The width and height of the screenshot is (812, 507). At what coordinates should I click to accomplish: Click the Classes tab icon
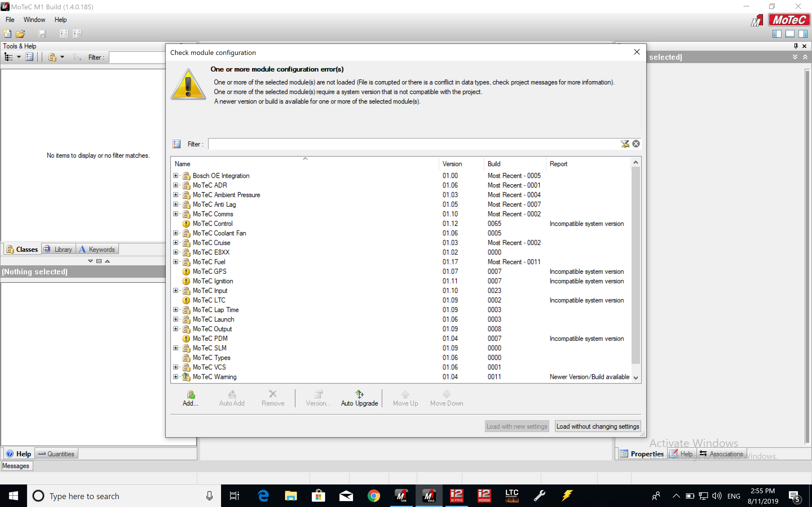(x=10, y=249)
